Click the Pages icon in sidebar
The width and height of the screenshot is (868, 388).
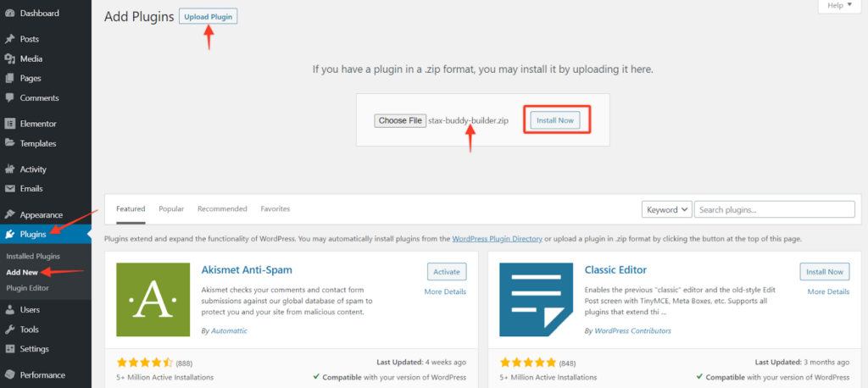9,79
